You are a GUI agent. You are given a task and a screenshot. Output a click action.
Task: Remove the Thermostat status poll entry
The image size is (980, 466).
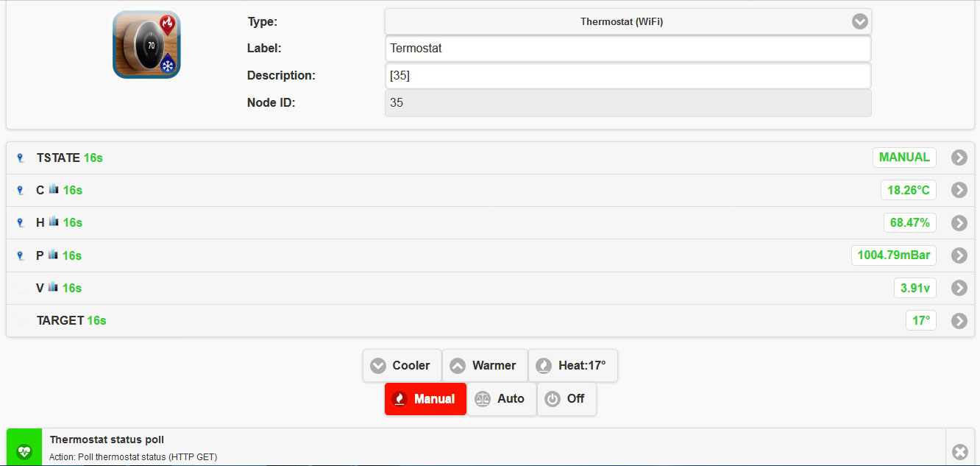(959, 451)
